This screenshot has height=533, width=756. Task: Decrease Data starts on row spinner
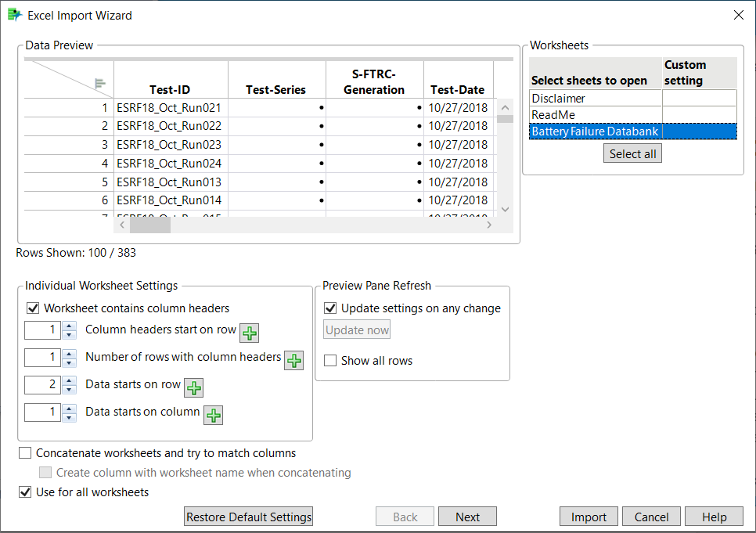(x=70, y=389)
